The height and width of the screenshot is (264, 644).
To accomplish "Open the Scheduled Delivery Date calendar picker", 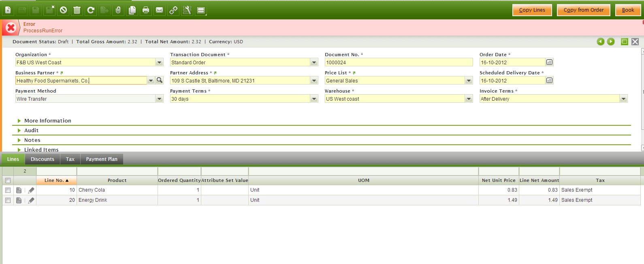I will tap(549, 80).
